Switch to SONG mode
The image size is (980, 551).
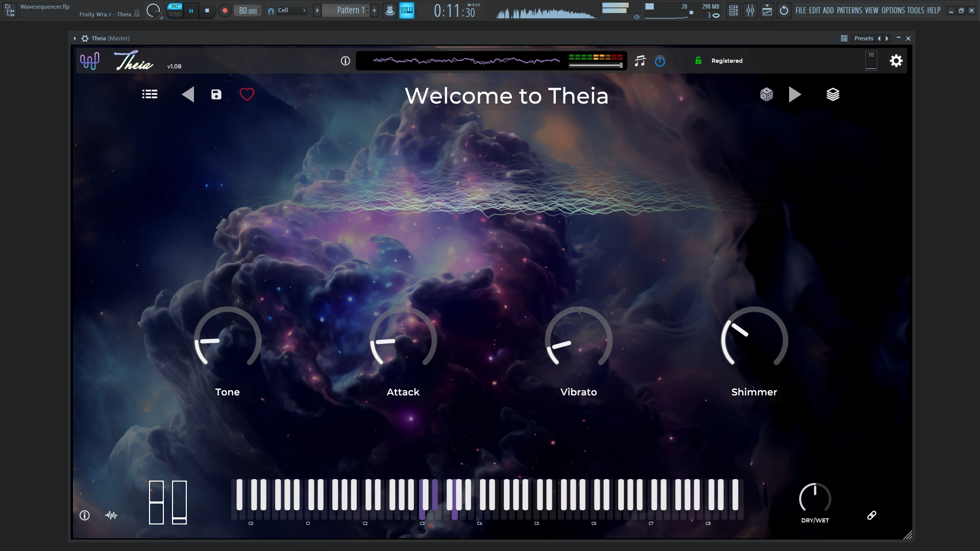pos(175,14)
